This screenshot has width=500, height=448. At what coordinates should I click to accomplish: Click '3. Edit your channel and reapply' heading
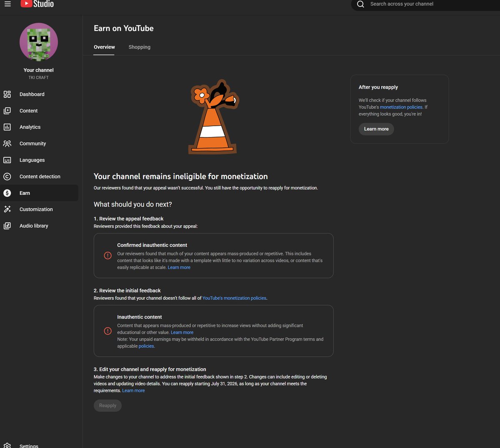(x=150, y=369)
